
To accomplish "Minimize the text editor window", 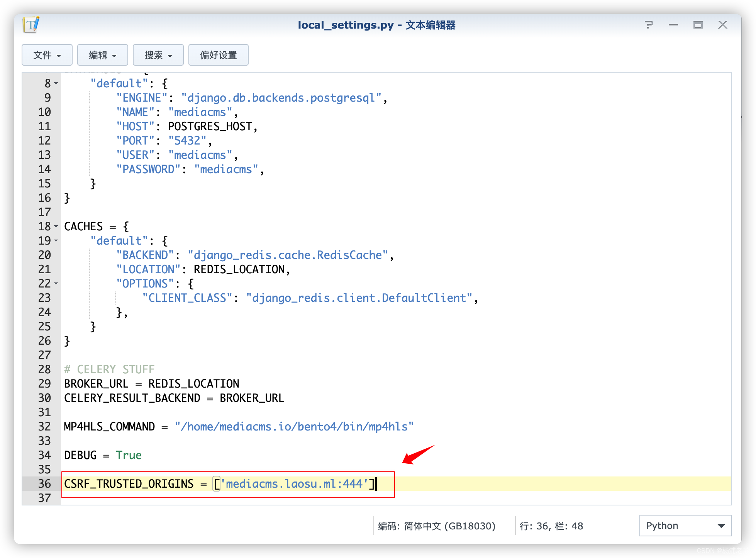I will tap(673, 25).
